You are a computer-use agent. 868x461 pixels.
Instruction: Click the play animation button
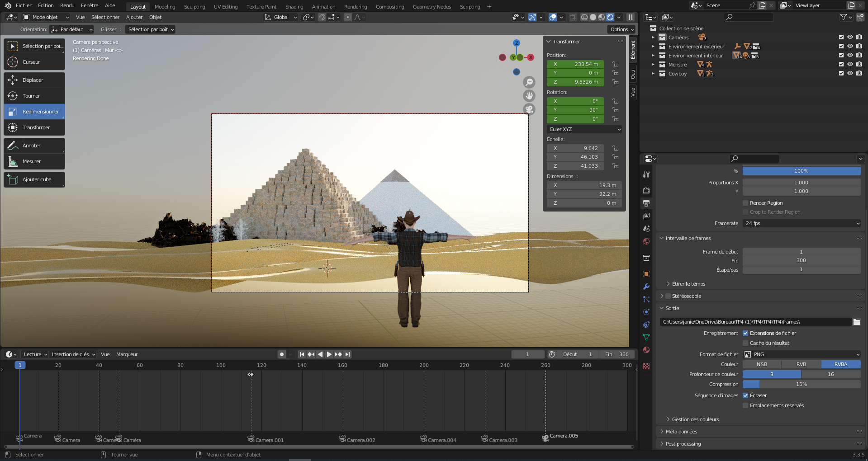(x=329, y=354)
